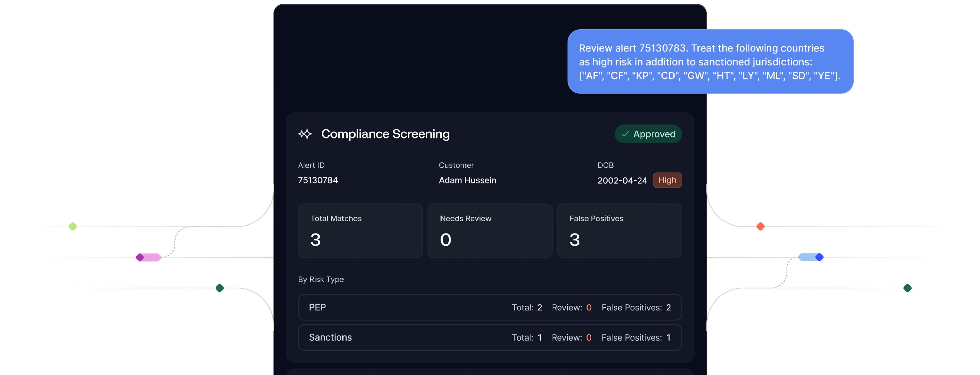Click the blue review alert message bubble
Image resolution: width=980 pixels, height=375 pixels.
pos(710,62)
